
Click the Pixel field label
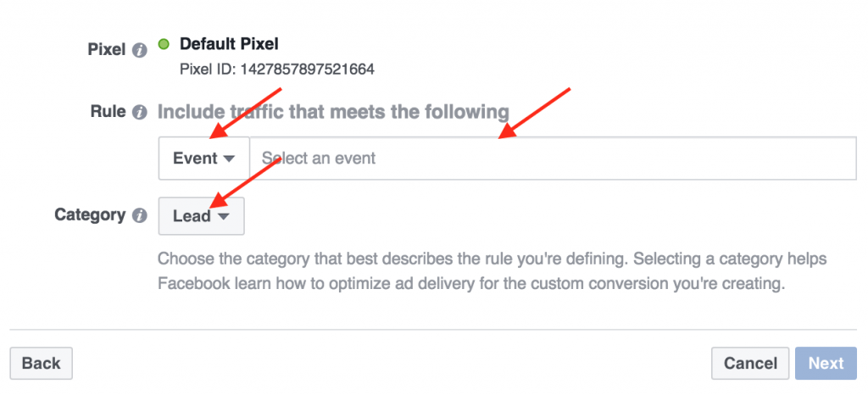coord(107,50)
